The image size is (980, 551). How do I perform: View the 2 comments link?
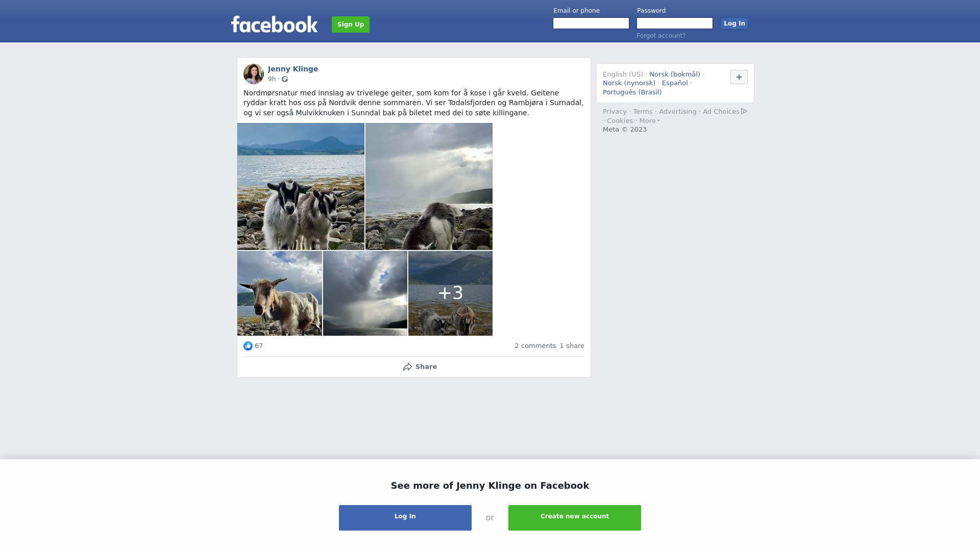click(535, 346)
